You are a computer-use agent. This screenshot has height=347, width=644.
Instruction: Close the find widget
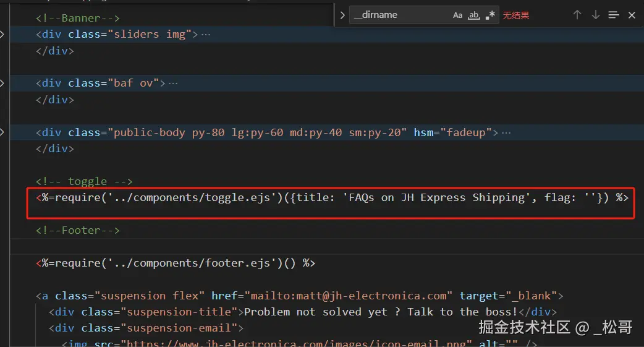[632, 15]
